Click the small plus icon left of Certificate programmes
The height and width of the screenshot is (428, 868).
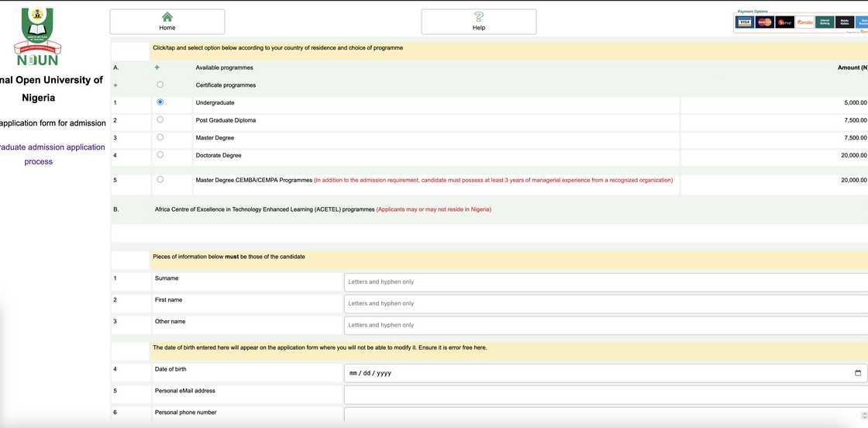click(115, 85)
